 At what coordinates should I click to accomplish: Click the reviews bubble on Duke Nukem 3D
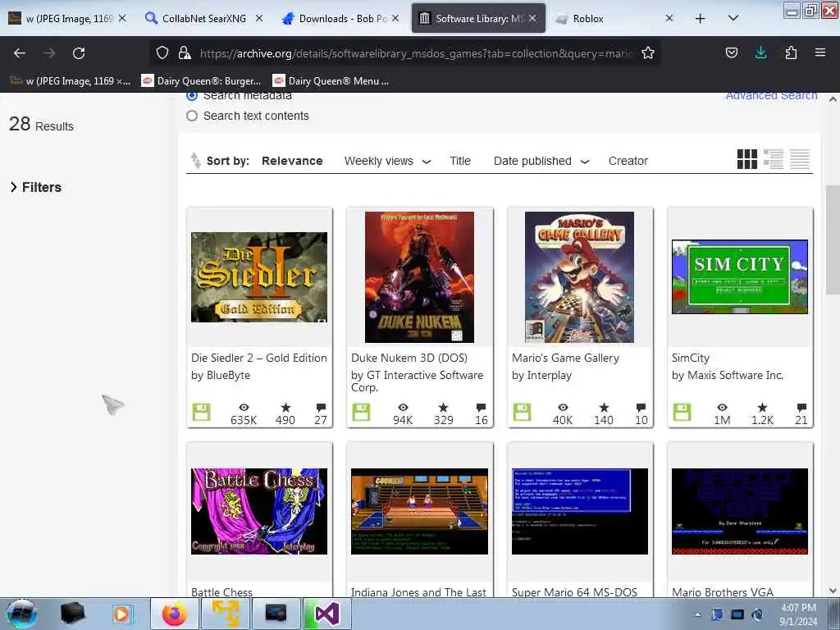tap(481, 408)
